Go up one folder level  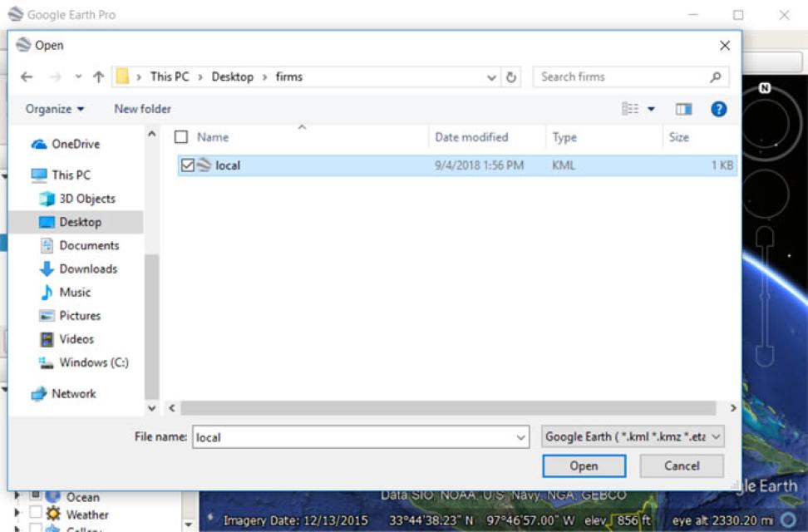tap(98, 77)
